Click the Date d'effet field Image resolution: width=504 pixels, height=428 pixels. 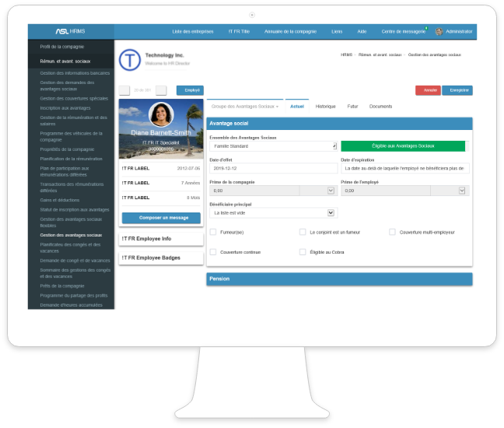click(274, 168)
